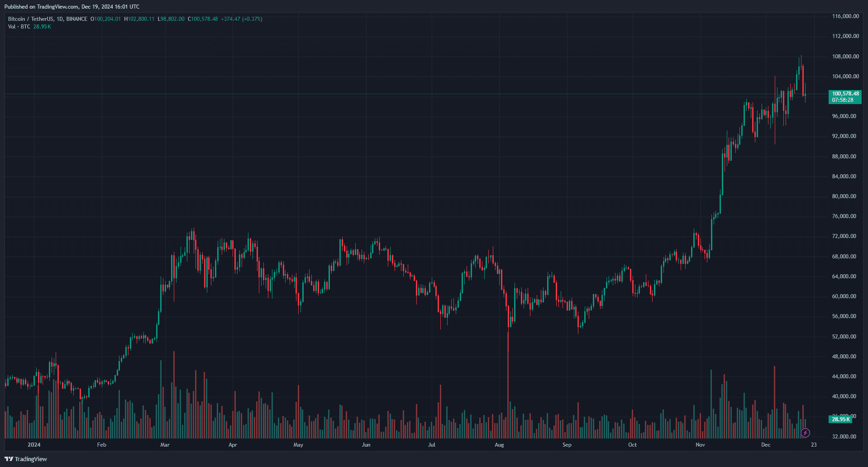The height and width of the screenshot is (467, 868).
Task: Click the low price value 98,802.00
Action: point(173,19)
